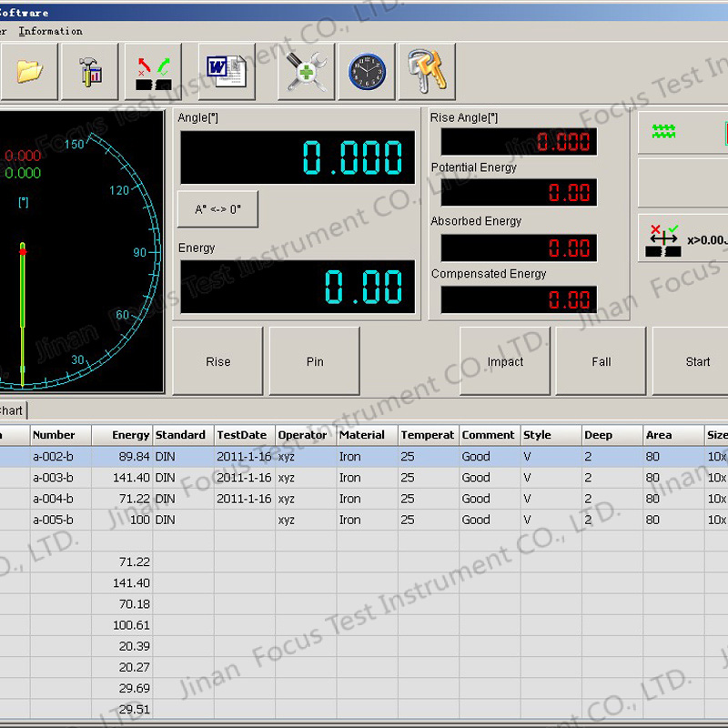This screenshot has height=728, width=728.
Task: Select the row numbered a-004-b
Action: (364, 499)
